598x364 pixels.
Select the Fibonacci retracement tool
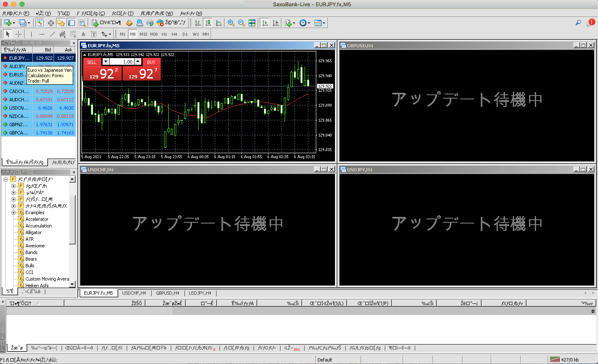pos(73,34)
